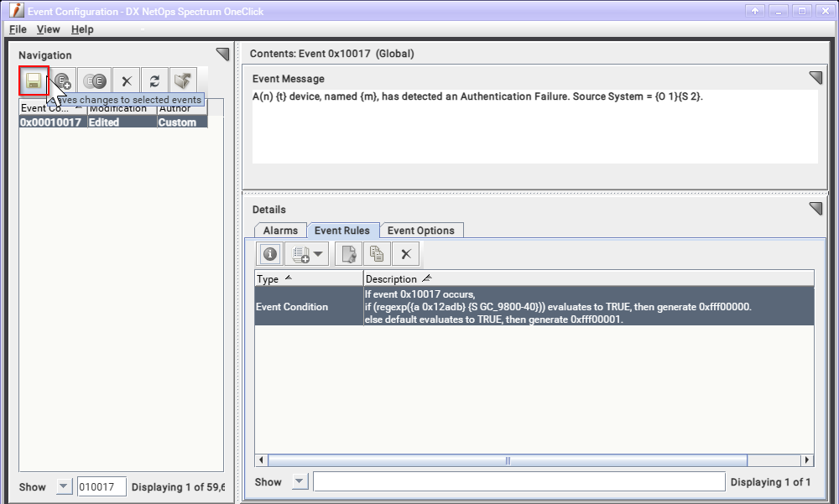839x504 pixels.
Task: Open the File menu
Action: pos(18,29)
